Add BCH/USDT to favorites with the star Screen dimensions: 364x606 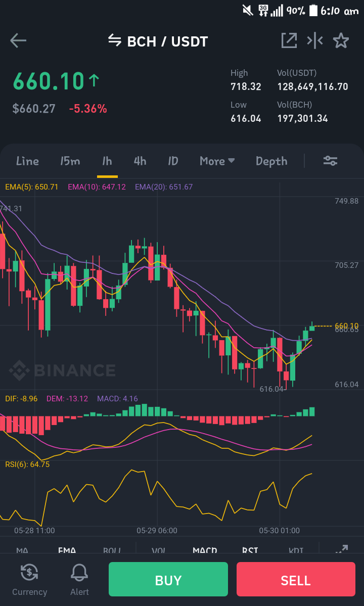pos(341,40)
